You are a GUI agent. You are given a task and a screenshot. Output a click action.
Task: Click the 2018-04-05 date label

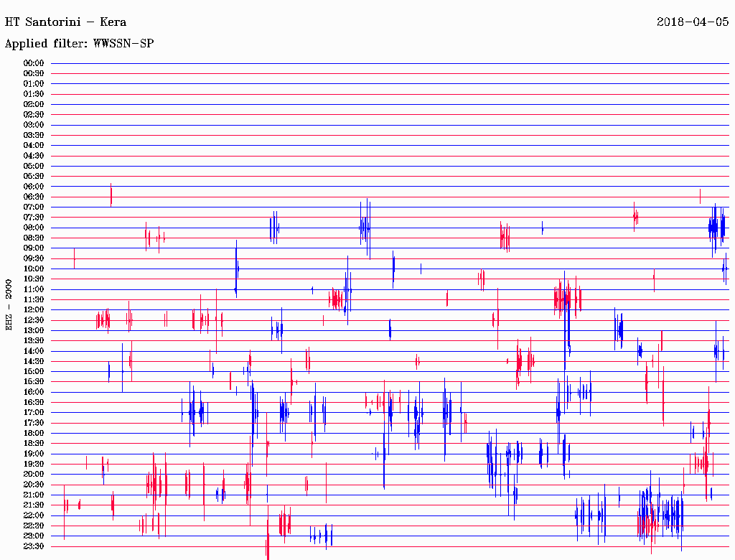click(693, 22)
